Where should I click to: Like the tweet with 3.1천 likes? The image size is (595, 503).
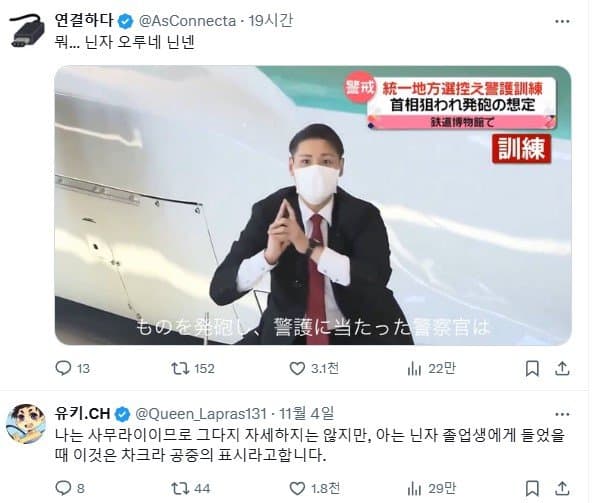tap(313, 368)
